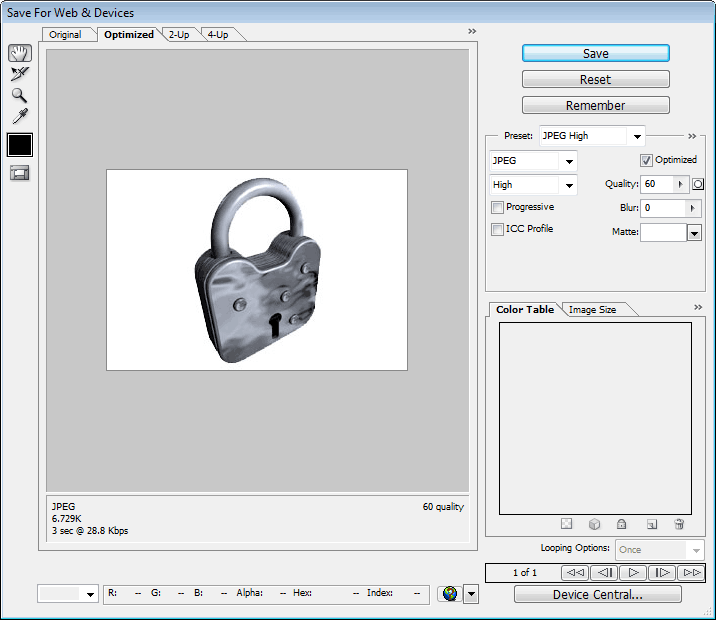Open the Looping Options Once dropdown
The image size is (716, 620).
tap(660, 550)
